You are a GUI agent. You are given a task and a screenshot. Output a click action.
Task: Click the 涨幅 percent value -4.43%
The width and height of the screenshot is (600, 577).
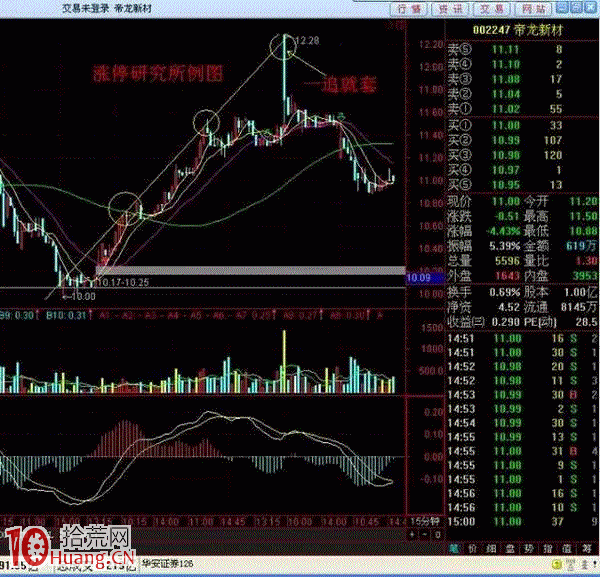[x=504, y=231]
